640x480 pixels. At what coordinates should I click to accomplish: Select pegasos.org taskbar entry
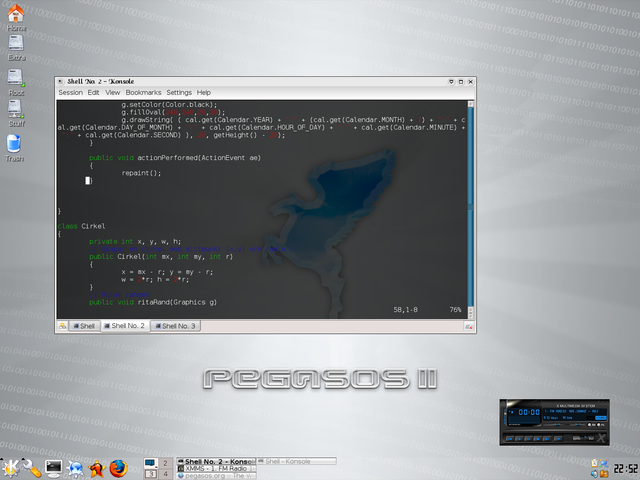[x=216, y=476]
